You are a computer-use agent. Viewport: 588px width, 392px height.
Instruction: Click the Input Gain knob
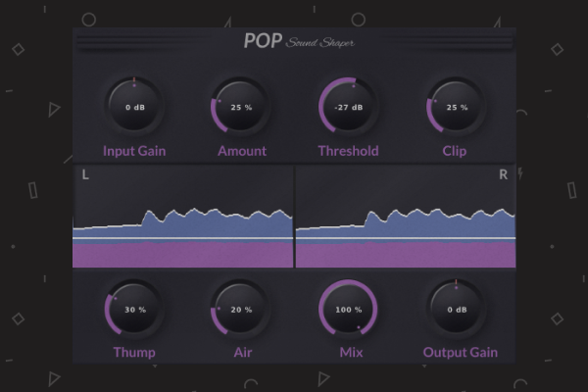(x=134, y=107)
